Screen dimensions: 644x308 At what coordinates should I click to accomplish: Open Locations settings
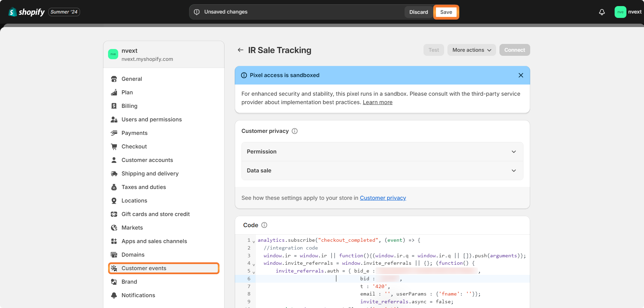click(x=164, y=200)
